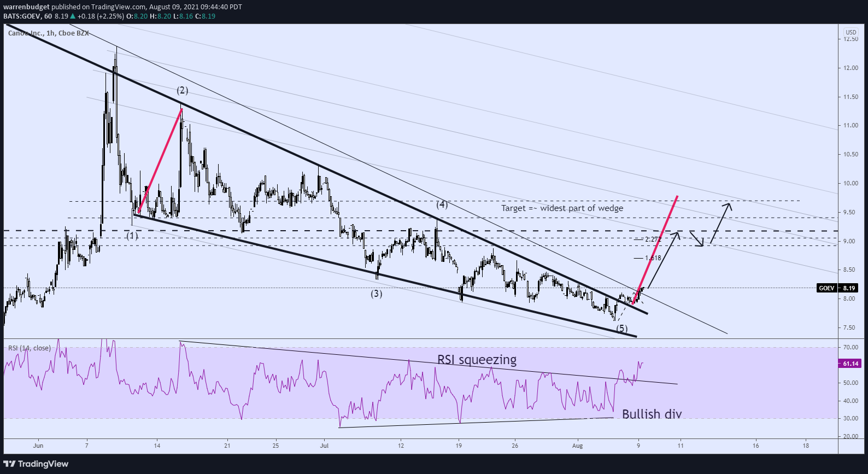Select the 'RSI squeezing' annotation text
The image size is (868, 474).
[x=477, y=360]
